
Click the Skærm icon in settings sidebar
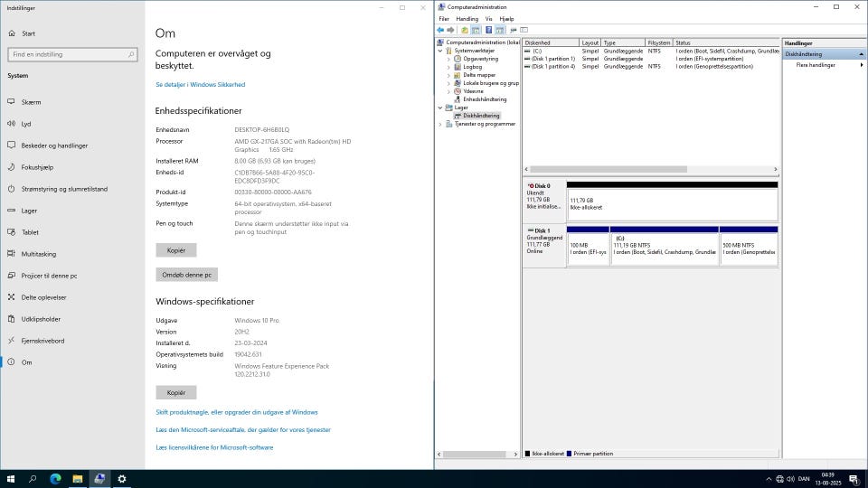click(x=13, y=102)
